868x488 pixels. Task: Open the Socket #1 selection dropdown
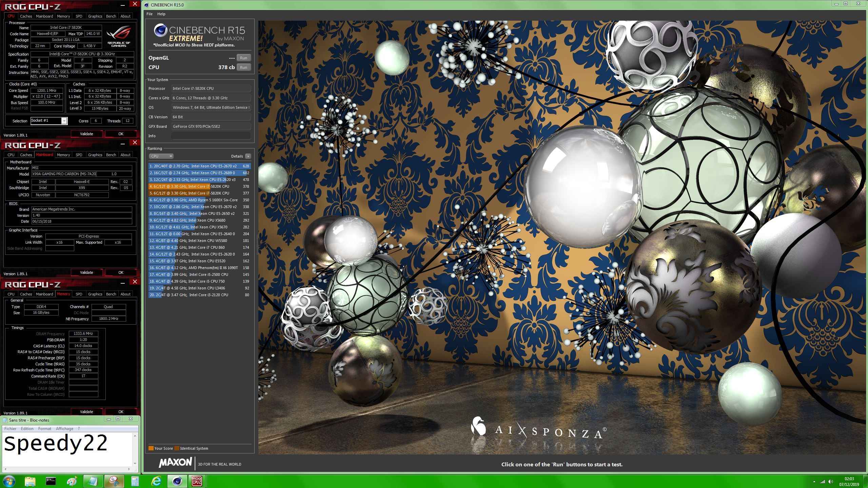[x=49, y=121]
